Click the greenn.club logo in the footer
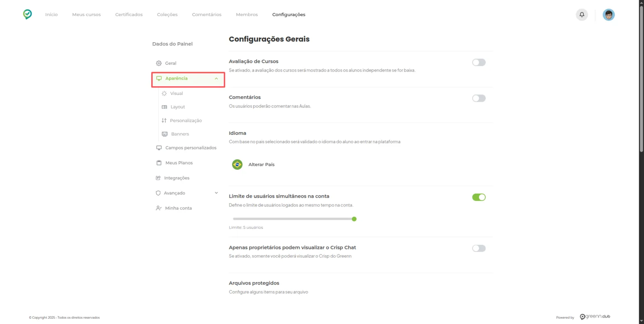 [x=595, y=317]
